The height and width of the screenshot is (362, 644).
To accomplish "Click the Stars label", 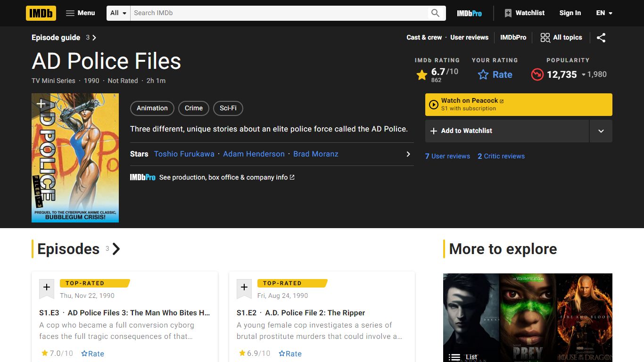I will (x=139, y=154).
